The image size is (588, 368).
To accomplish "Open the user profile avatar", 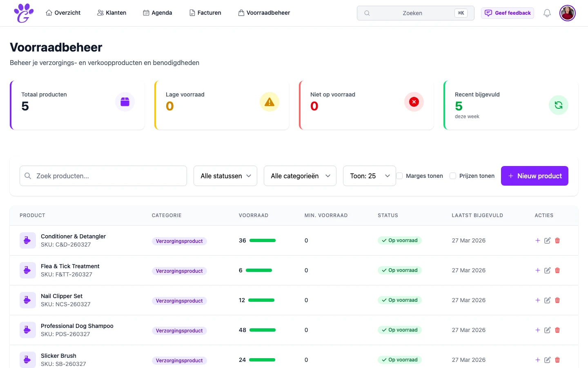I will [567, 13].
